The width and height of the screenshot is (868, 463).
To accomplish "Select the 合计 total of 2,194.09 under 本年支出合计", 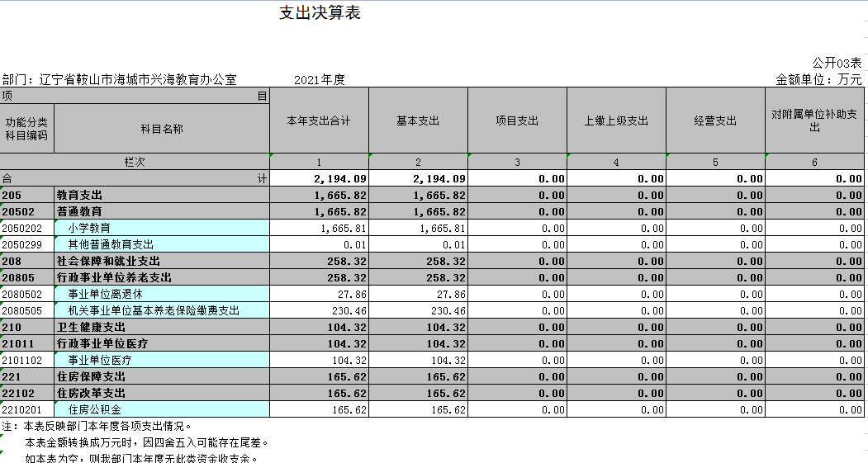I will point(319,178).
